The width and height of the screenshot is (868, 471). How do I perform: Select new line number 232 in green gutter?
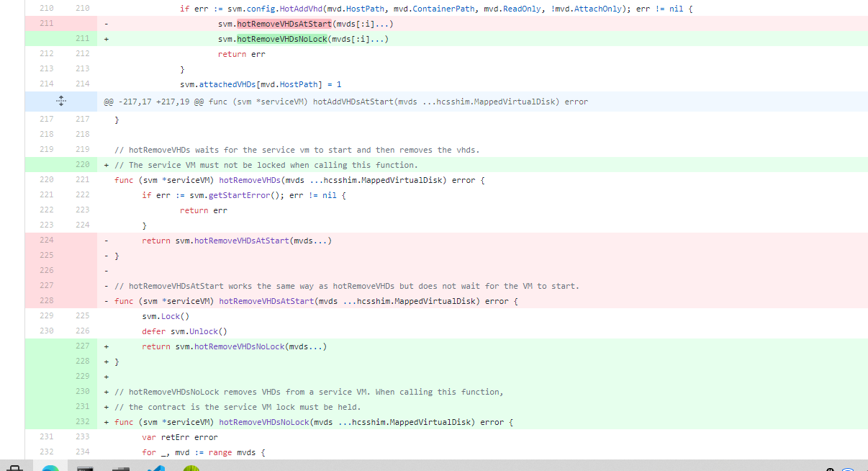pyautogui.click(x=82, y=422)
